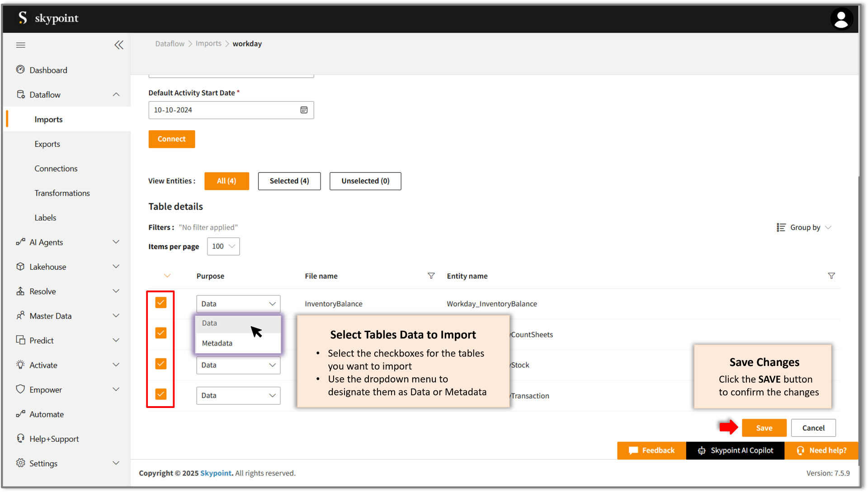Uncheck the InventoryBalance row checkbox
This screenshot has width=868, height=492.
click(x=161, y=302)
